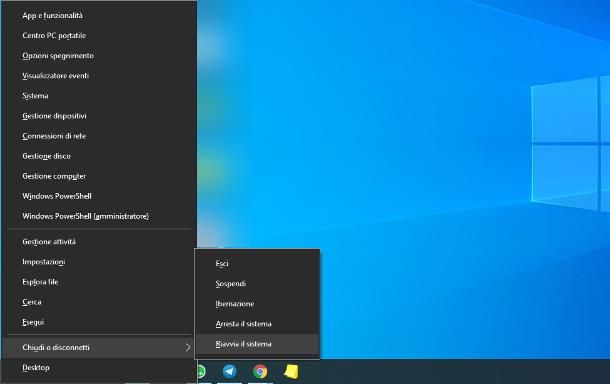The image size is (610, 384).
Task: Launch Gestione disco
Action: tap(99, 156)
